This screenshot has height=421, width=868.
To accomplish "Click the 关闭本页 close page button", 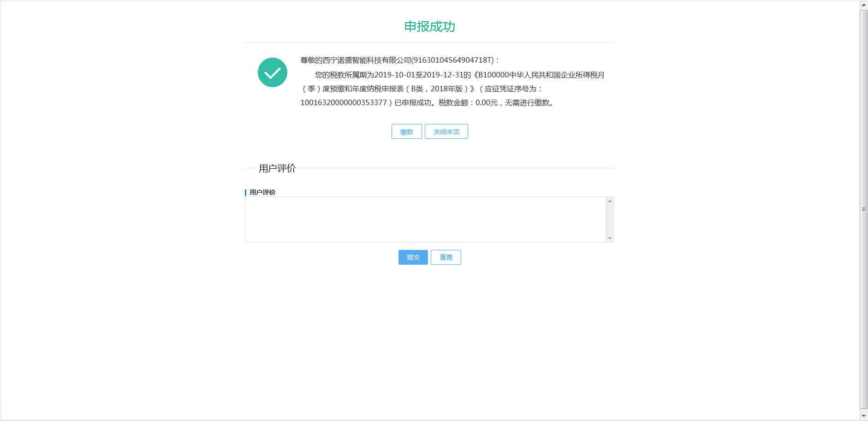I will click(x=446, y=131).
